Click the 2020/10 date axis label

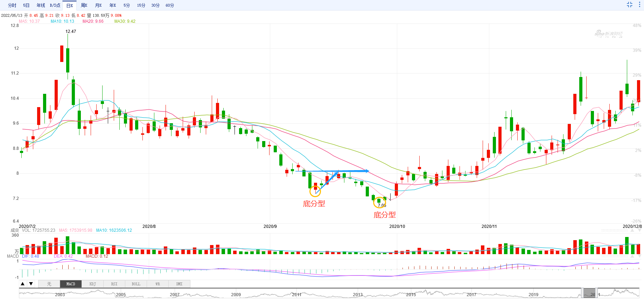coord(397,226)
